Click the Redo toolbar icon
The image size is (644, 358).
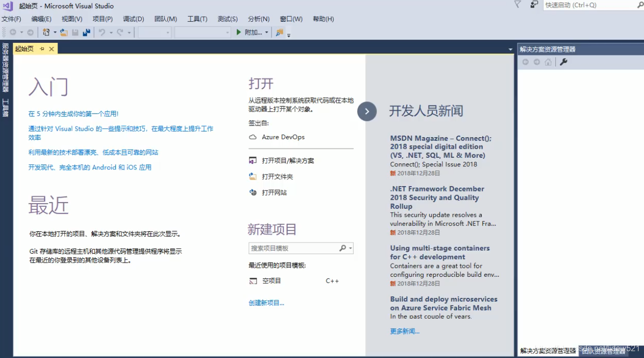(120, 32)
